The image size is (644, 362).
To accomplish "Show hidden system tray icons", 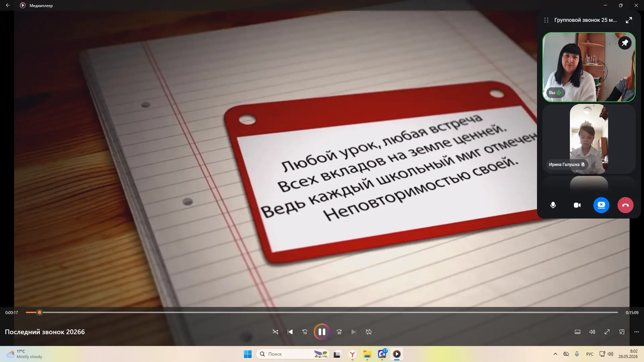I will [x=555, y=354].
